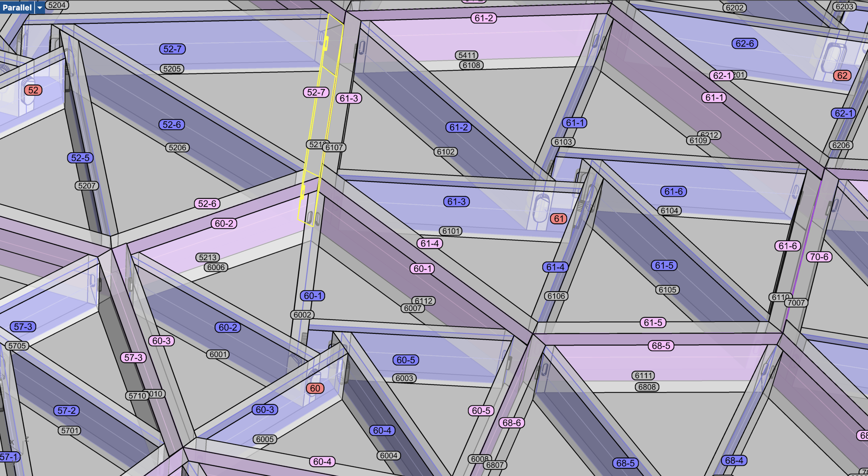Click the red node tag 60

[315, 388]
